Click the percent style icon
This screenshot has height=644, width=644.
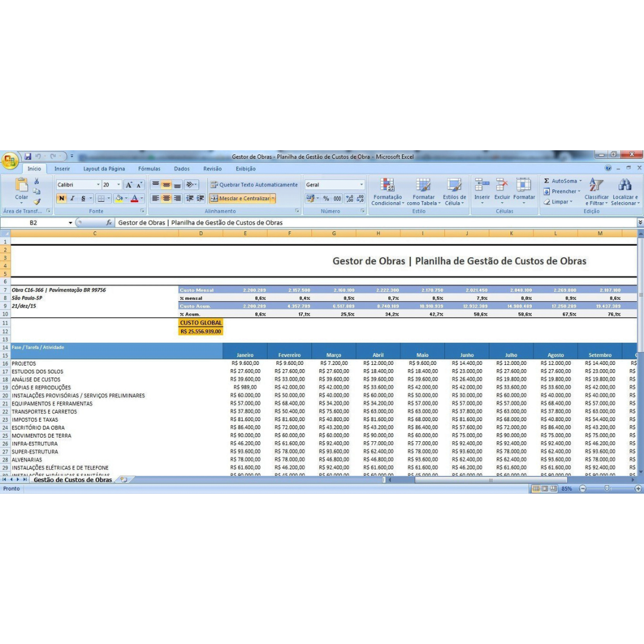pyautogui.click(x=326, y=199)
